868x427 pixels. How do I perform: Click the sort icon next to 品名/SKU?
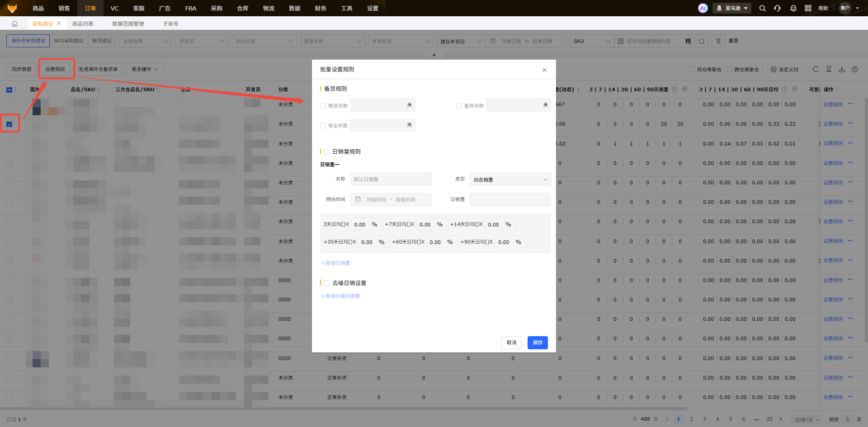coord(99,89)
